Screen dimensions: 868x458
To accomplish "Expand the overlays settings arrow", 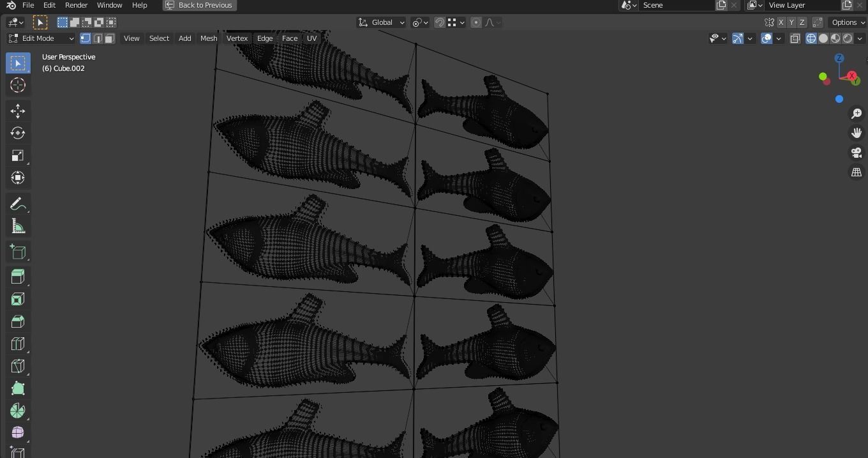I will (779, 38).
